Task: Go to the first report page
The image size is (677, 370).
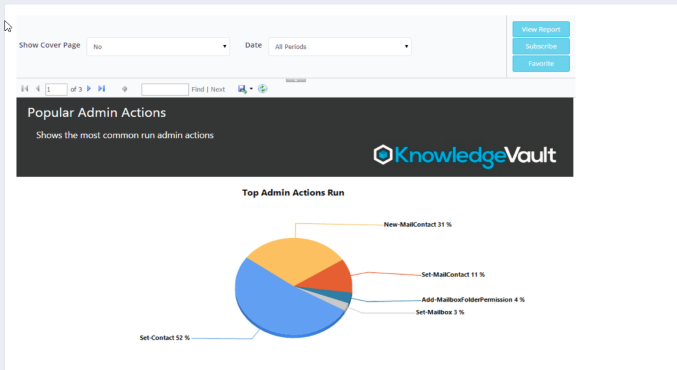Action: [25, 89]
